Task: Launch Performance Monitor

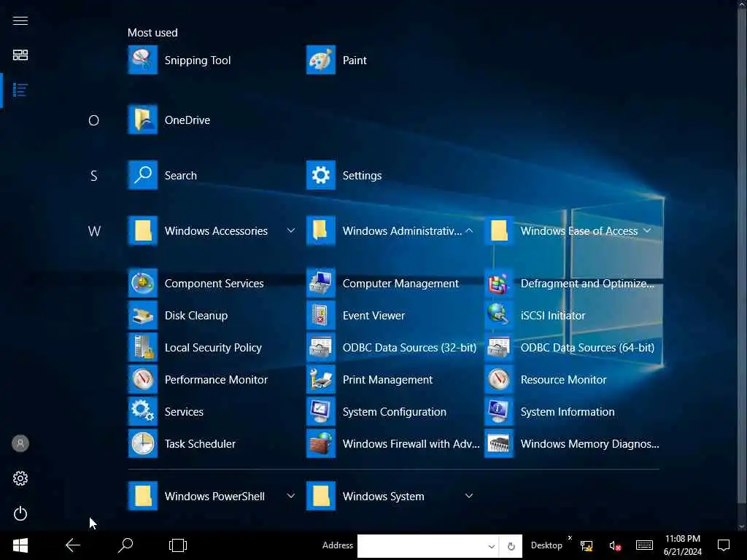Action: (x=198, y=379)
